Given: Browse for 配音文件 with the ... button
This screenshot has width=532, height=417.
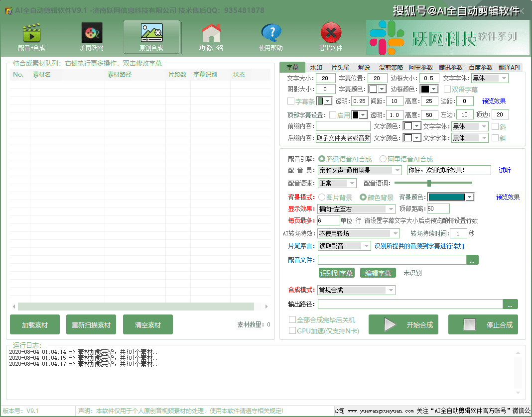Looking at the screenshot, I should coord(472,260).
